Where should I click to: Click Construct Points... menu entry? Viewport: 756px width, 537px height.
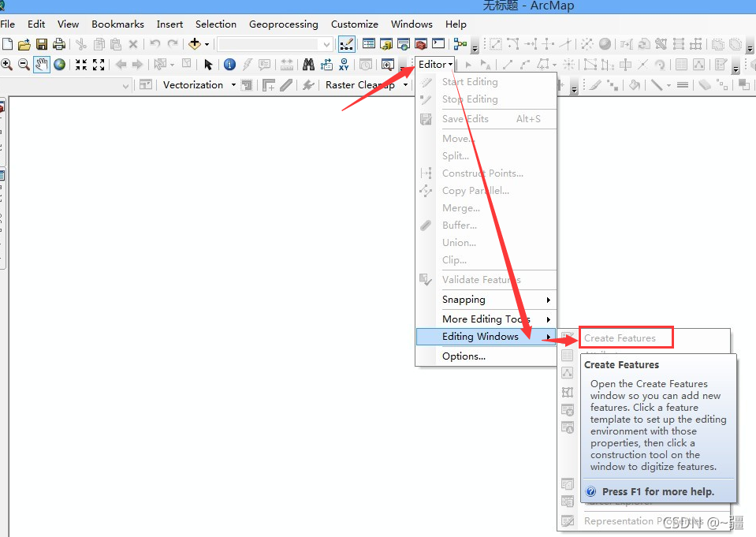tap(486, 173)
